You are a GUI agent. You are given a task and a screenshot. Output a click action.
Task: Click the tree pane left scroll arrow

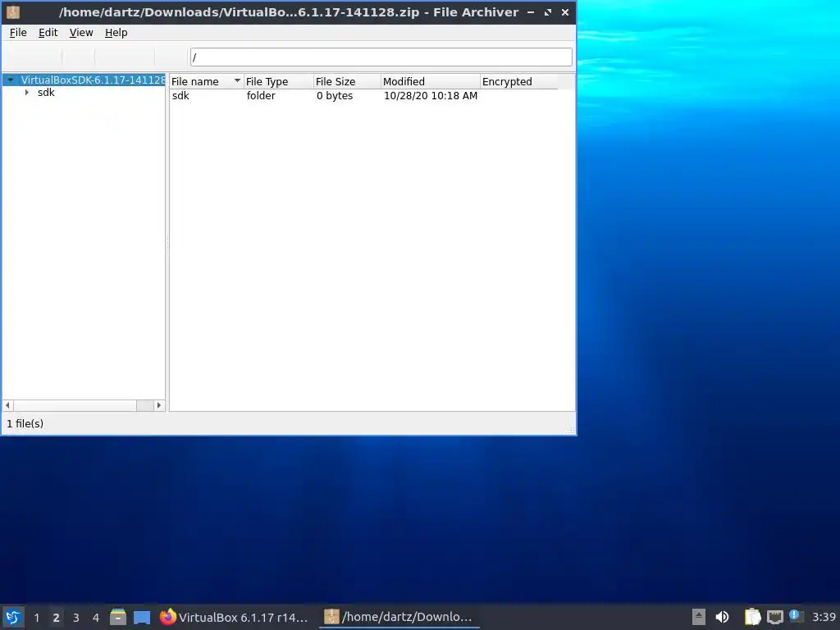click(7, 405)
